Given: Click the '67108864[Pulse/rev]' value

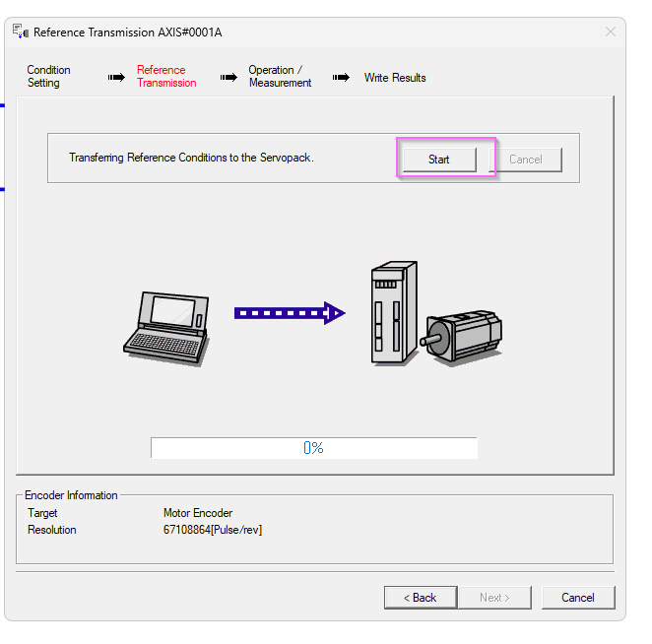Looking at the screenshot, I should [x=213, y=530].
